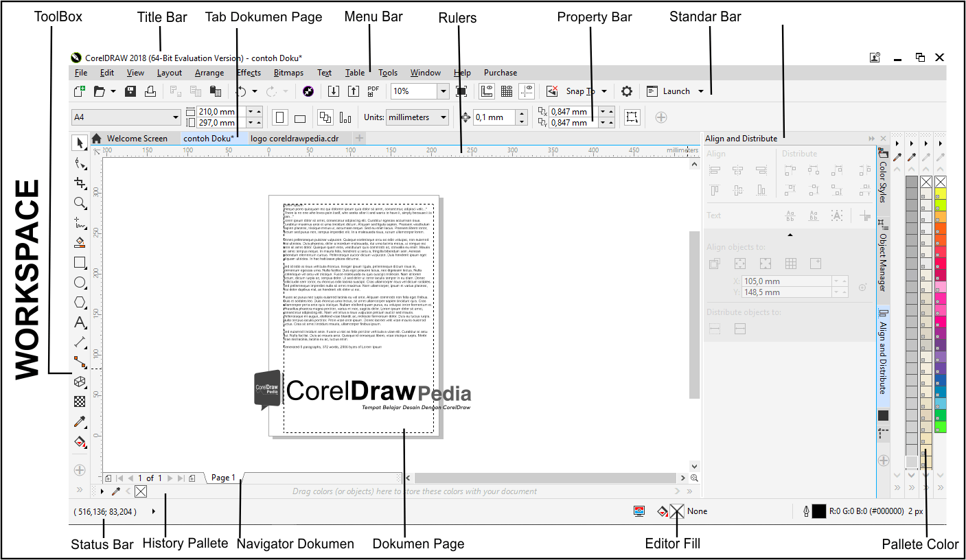Open the zoom level dropdown
The height and width of the screenshot is (560, 966).
coord(443,91)
